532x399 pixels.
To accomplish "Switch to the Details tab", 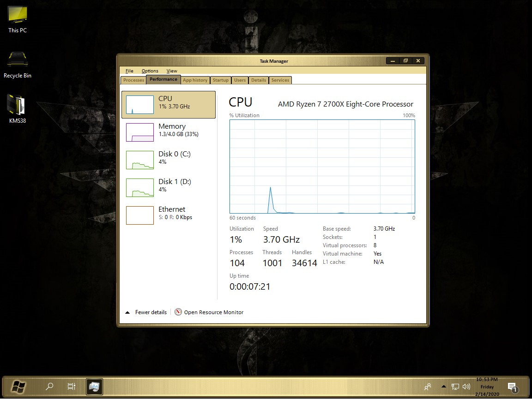I will click(x=259, y=80).
